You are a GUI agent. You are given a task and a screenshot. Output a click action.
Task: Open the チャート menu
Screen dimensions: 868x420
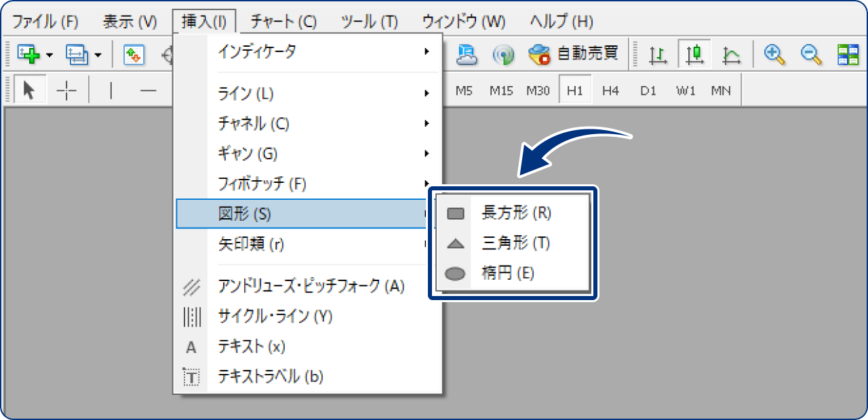point(282,21)
